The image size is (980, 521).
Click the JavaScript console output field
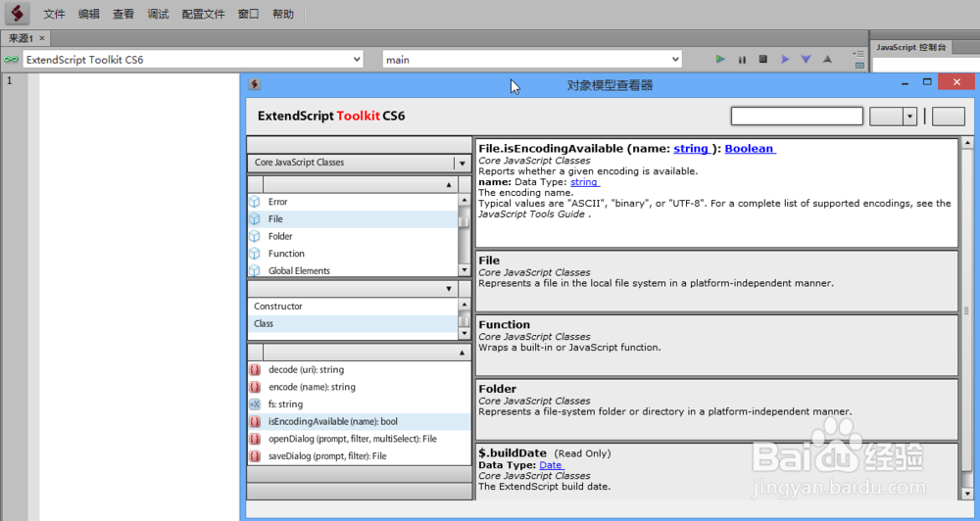tap(926, 65)
